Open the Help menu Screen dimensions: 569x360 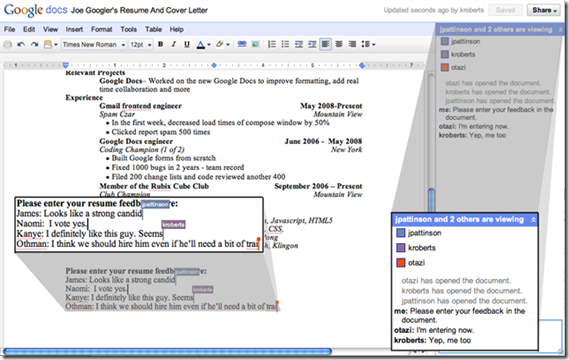coord(177,29)
